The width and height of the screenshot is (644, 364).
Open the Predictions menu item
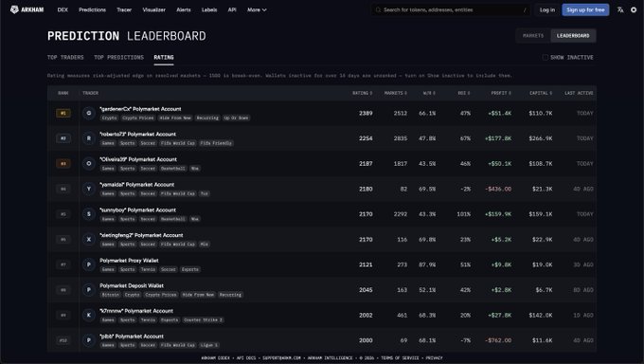click(x=93, y=9)
